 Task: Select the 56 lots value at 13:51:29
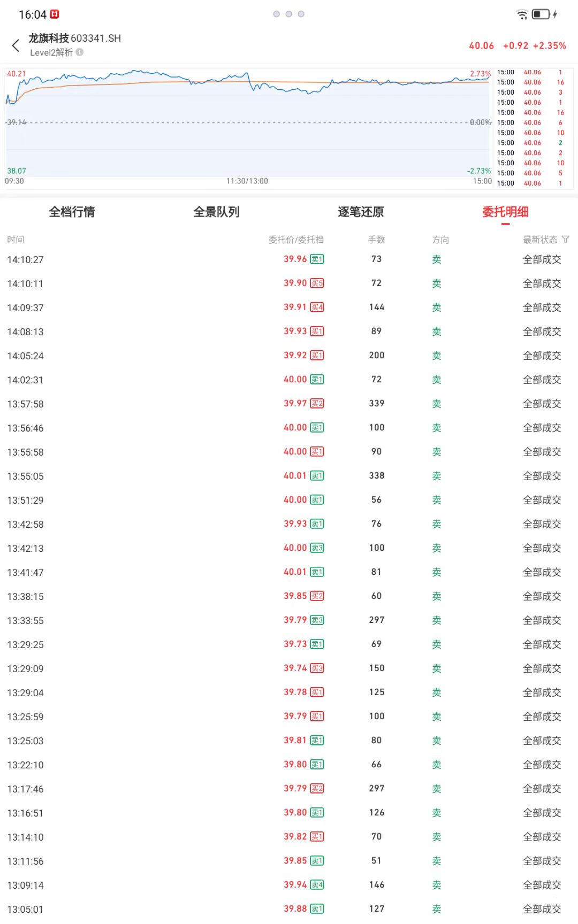[377, 499]
